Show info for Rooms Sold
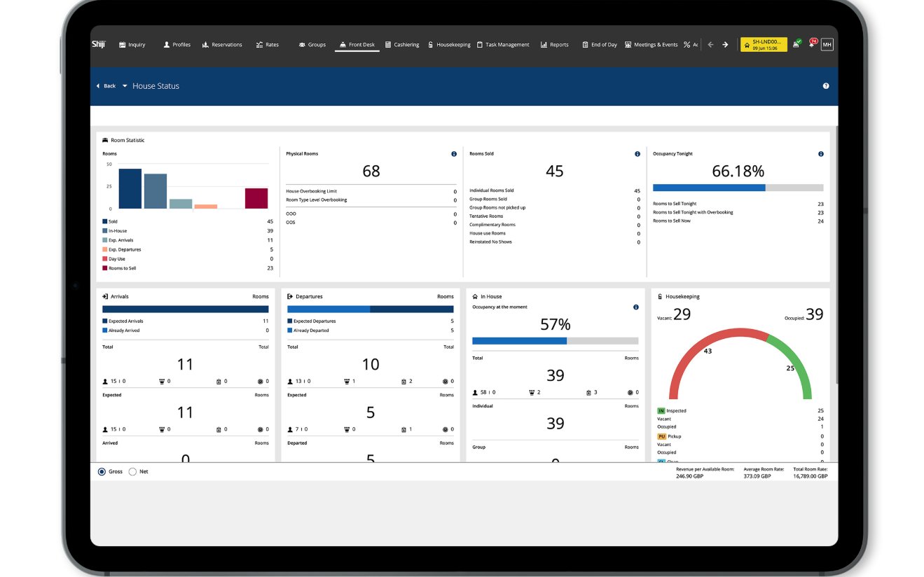Image resolution: width=924 pixels, height=577 pixels. point(637,154)
